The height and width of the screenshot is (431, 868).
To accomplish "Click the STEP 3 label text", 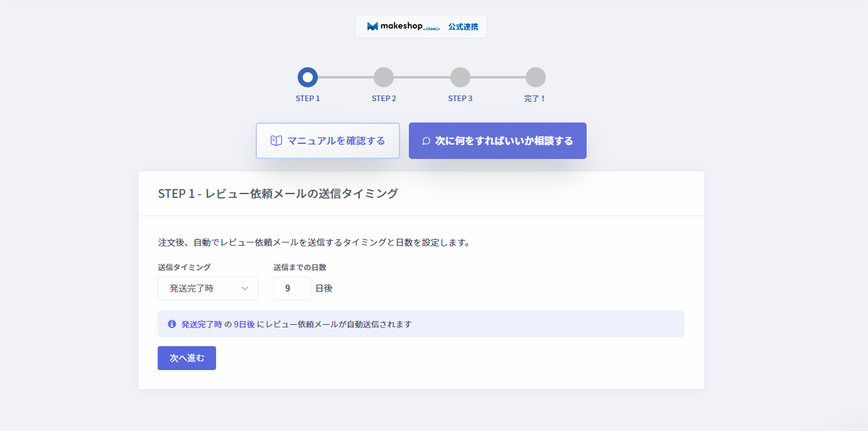I will coord(460,99).
